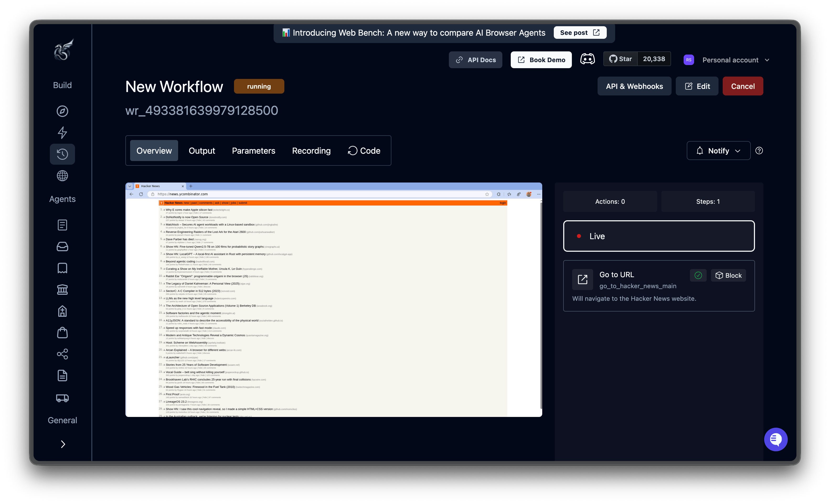Click the news.ycombinator.com address bar

tap(320, 194)
